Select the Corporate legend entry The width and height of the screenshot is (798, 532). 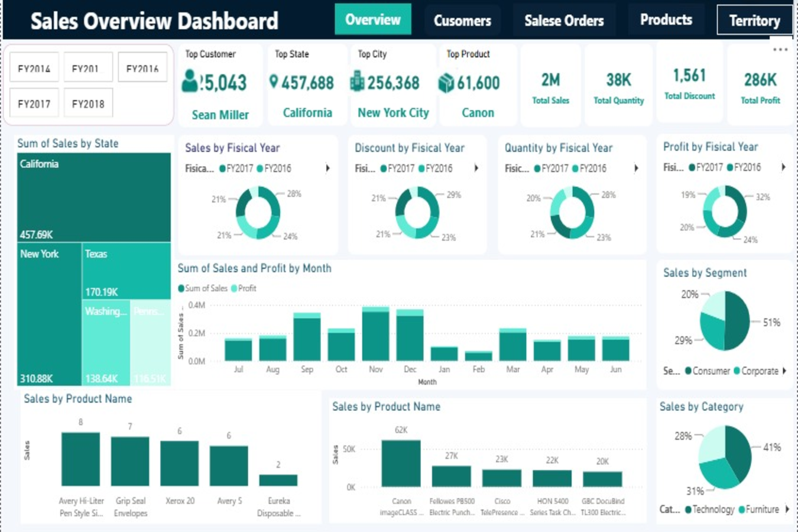tap(756, 371)
